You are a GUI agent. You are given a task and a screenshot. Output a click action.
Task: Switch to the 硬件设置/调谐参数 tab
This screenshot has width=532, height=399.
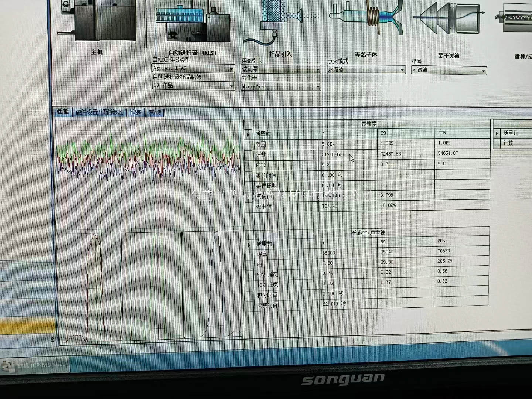(x=99, y=112)
